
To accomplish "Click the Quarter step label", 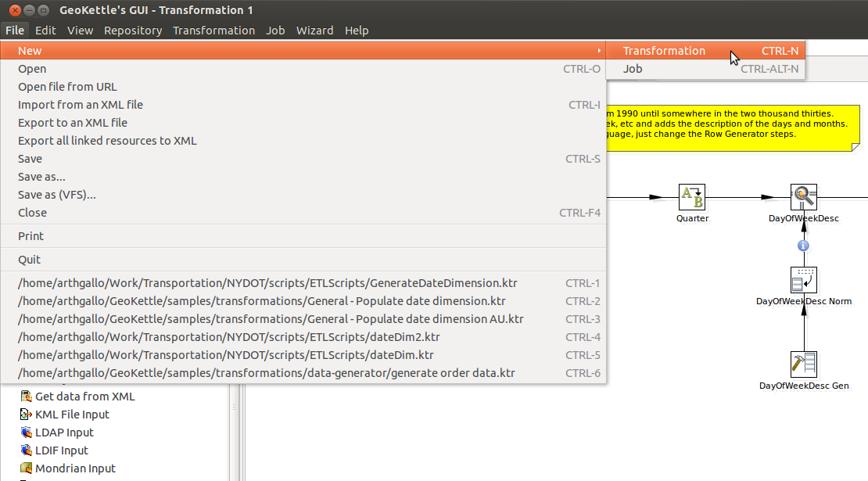I will (x=692, y=218).
